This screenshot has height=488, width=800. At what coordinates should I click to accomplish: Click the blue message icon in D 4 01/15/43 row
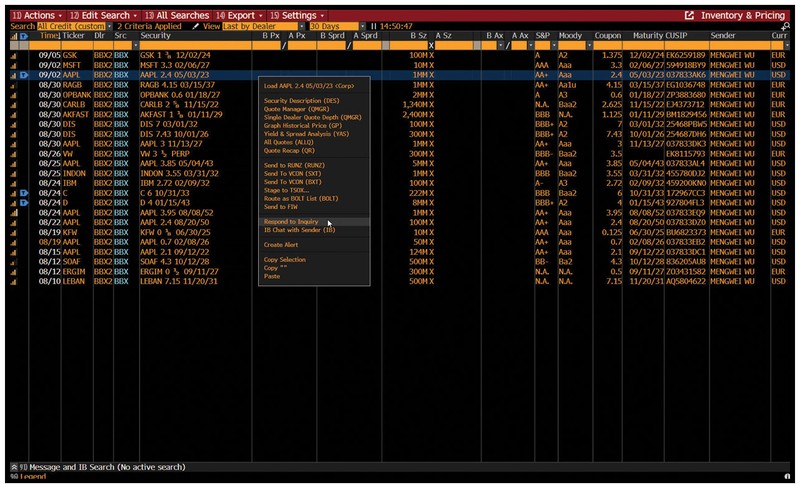[23, 203]
